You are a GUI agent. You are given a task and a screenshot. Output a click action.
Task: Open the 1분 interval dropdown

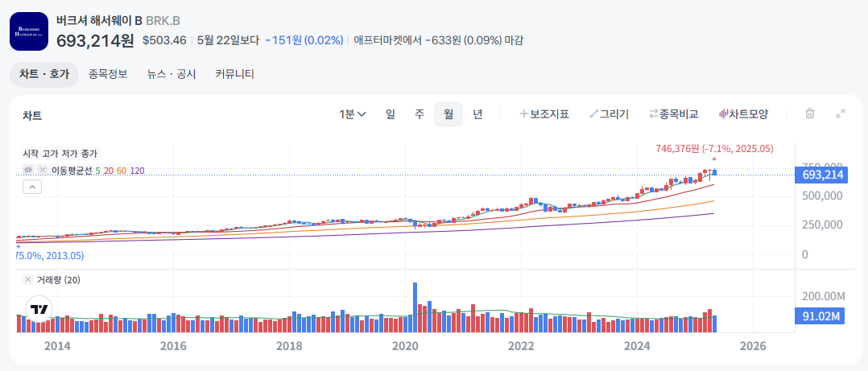[x=353, y=114]
